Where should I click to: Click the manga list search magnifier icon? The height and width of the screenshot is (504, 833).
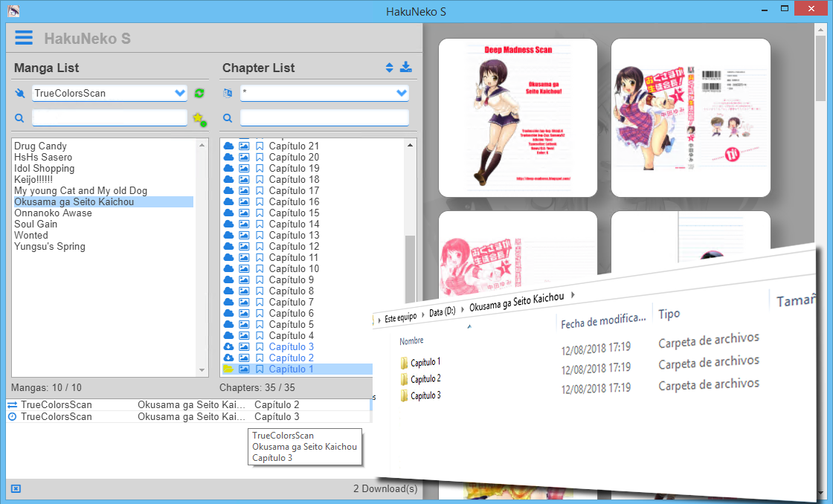(19, 118)
